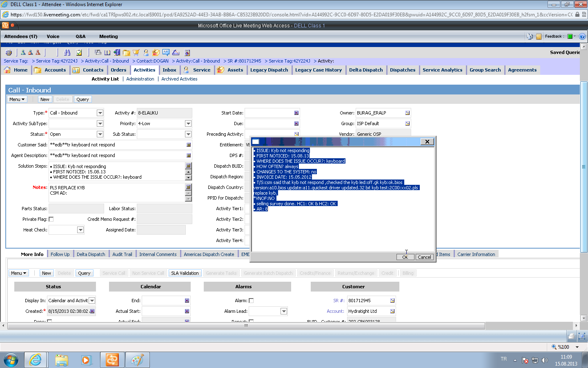Expand the Sub Status dropdown
Image resolution: width=588 pixels, height=368 pixels.
(x=188, y=134)
